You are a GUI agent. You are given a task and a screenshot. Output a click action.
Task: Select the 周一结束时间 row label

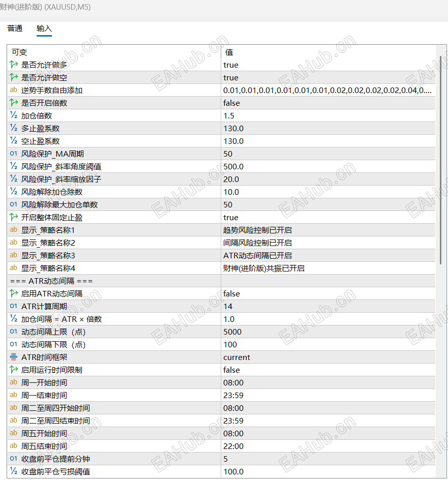(x=44, y=395)
